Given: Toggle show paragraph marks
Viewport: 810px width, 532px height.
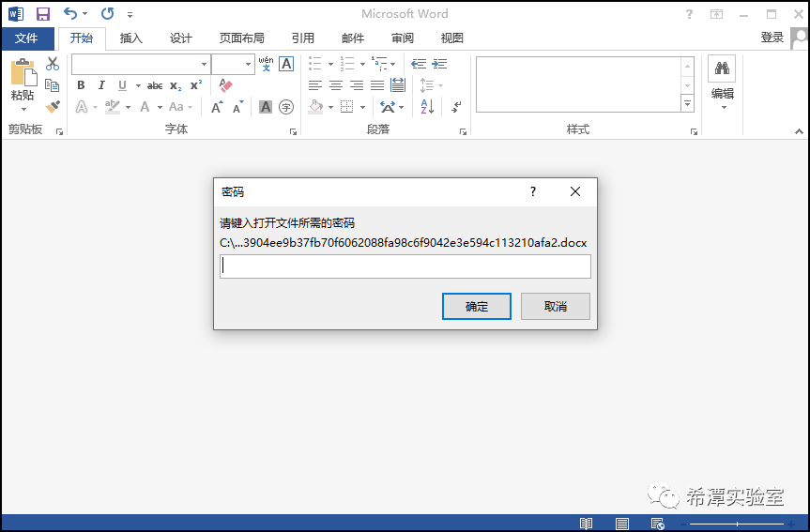Looking at the screenshot, I should (456, 107).
